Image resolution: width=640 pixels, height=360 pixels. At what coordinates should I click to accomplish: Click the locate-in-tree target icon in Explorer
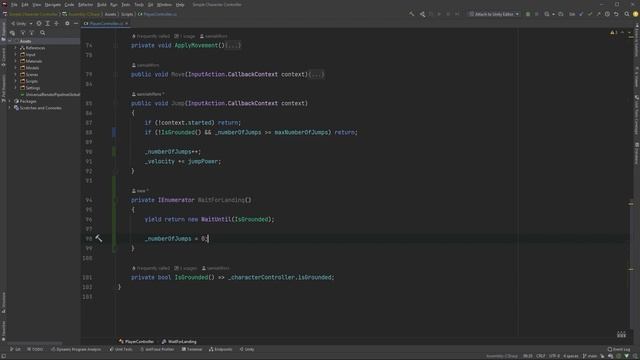(39, 24)
